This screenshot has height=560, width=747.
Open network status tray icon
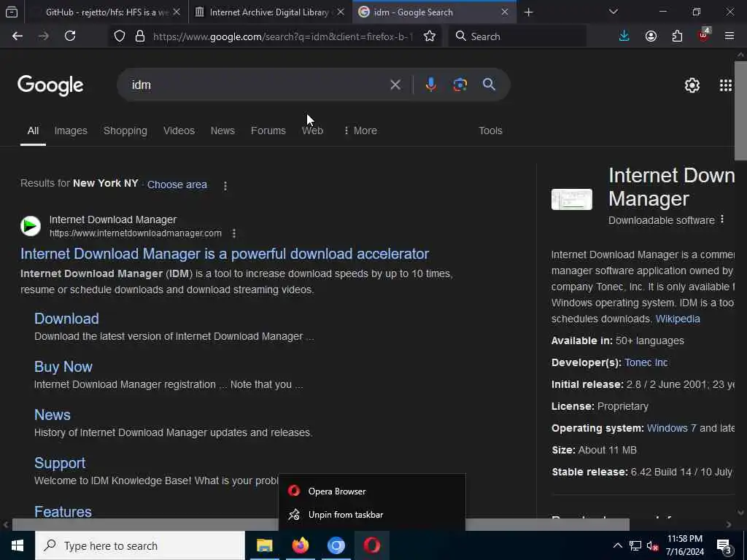click(x=635, y=546)
